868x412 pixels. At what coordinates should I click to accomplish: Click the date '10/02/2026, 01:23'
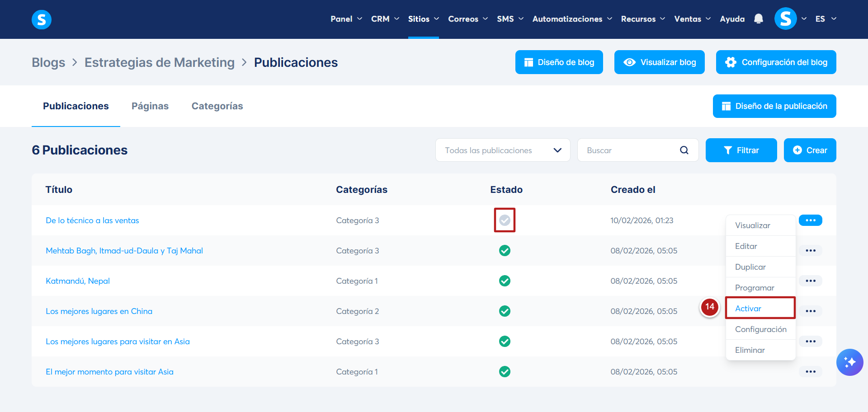click(x=642, y=220)
